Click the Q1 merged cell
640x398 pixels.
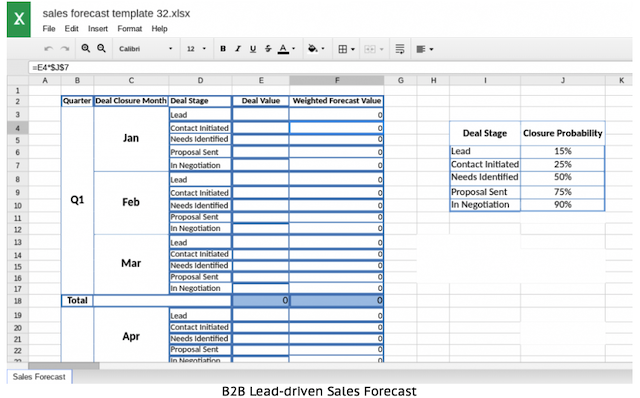(77, 200)
